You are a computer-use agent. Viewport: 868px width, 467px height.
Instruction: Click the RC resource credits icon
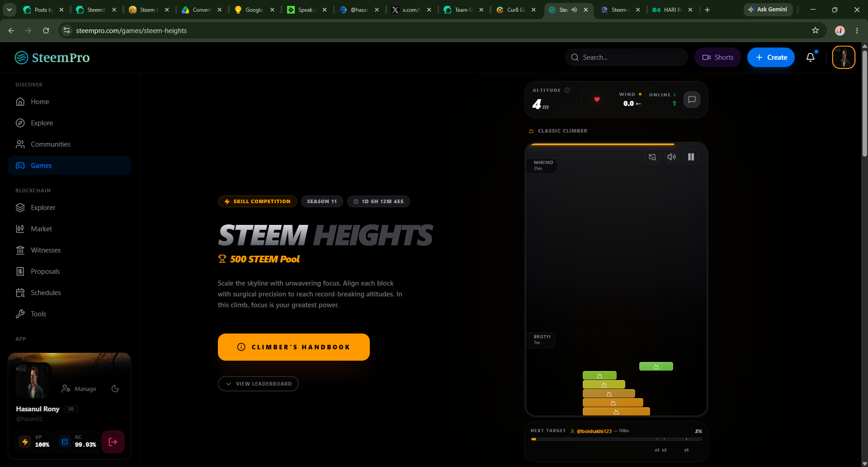tap(65, 442)
